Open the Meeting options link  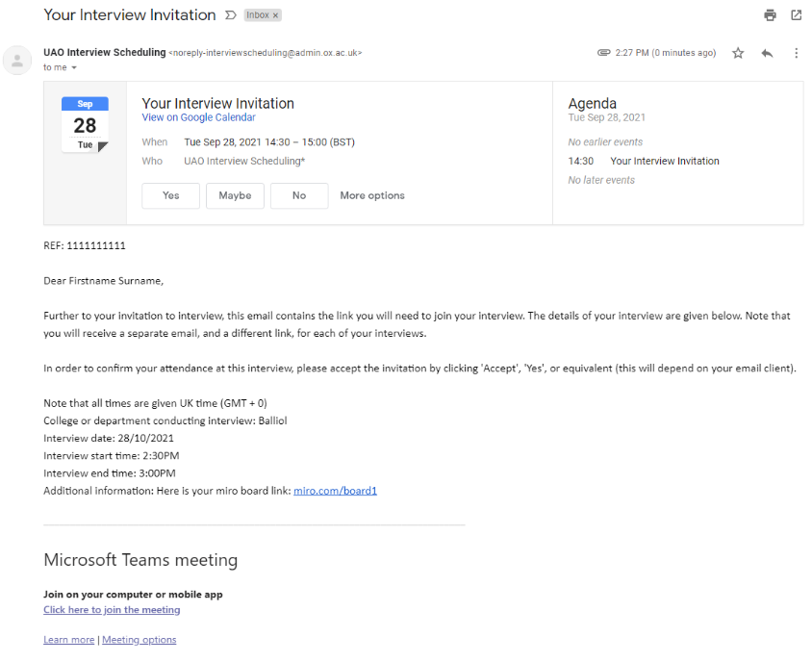click(x=140, y=640)
